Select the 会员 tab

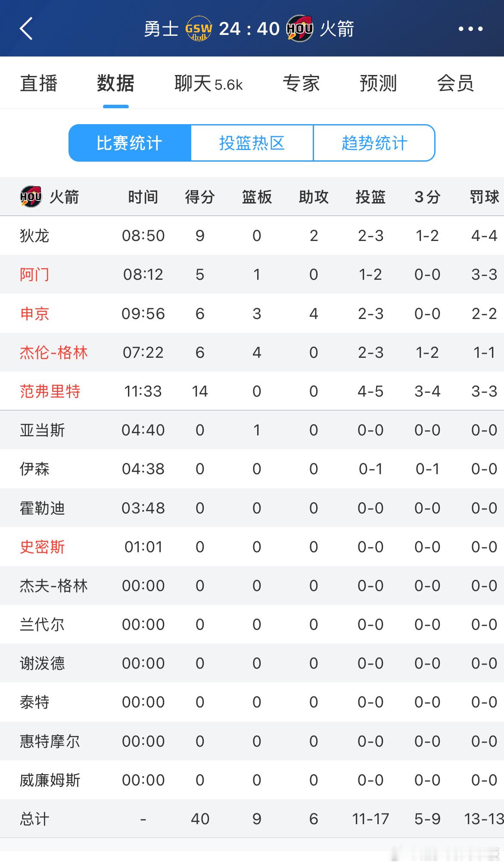pos(455,83)
